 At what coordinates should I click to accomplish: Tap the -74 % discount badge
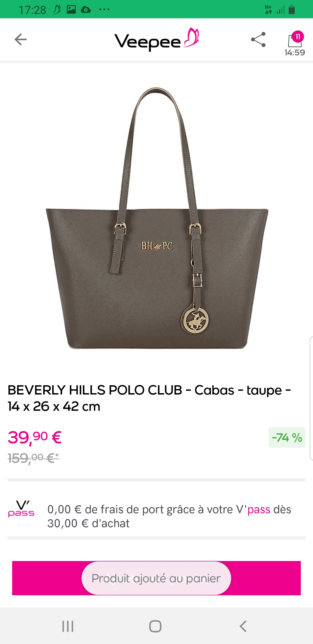click(x=287, y=437)
